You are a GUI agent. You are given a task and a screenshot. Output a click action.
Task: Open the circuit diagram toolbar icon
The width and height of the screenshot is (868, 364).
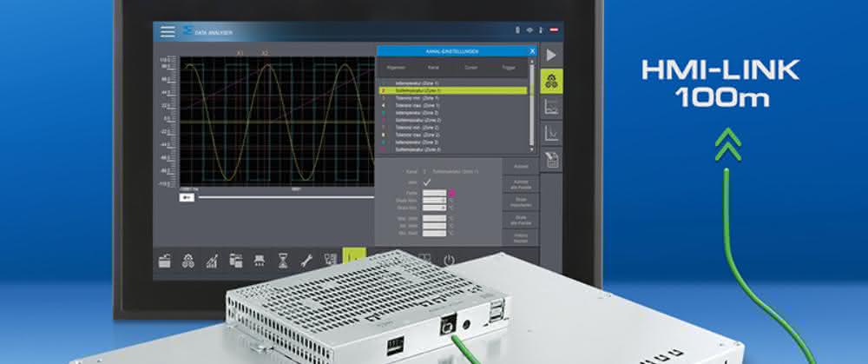tap(331, 259)
